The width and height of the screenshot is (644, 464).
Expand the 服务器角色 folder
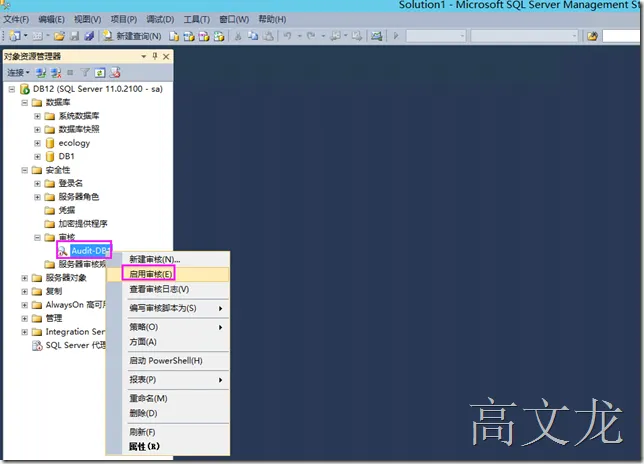(x=37, y=197)
